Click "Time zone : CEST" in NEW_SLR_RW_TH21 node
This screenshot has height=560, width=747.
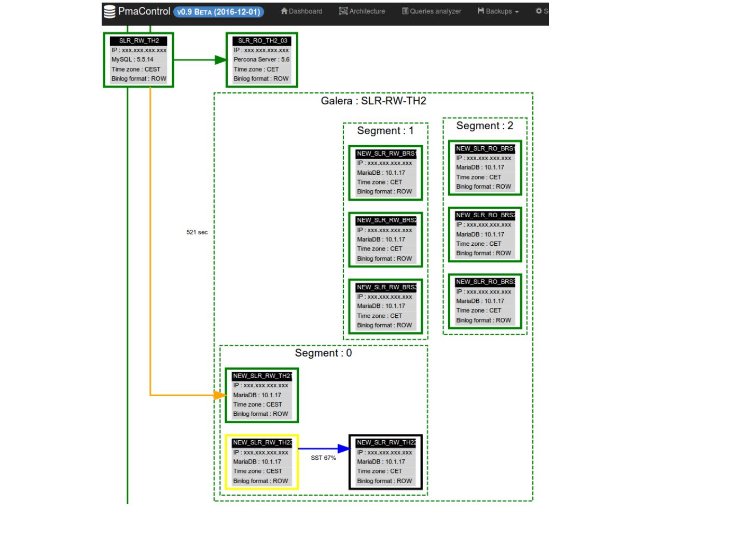coord(262,404)
